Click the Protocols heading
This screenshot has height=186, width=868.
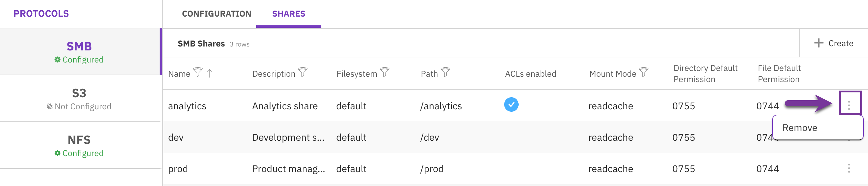(x=41, y=14)
